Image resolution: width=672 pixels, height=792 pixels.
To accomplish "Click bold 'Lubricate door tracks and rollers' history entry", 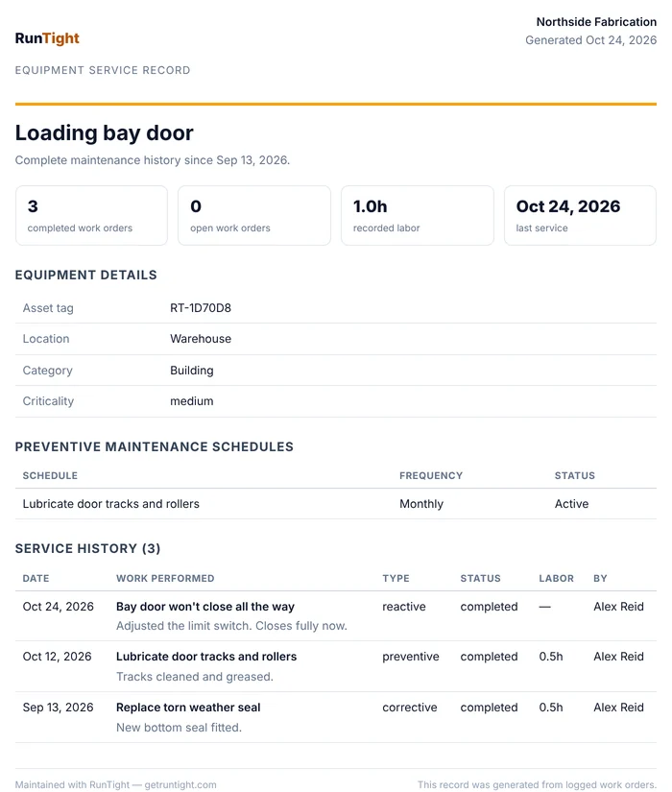I will pyautogui.click(x=206, y=656).
